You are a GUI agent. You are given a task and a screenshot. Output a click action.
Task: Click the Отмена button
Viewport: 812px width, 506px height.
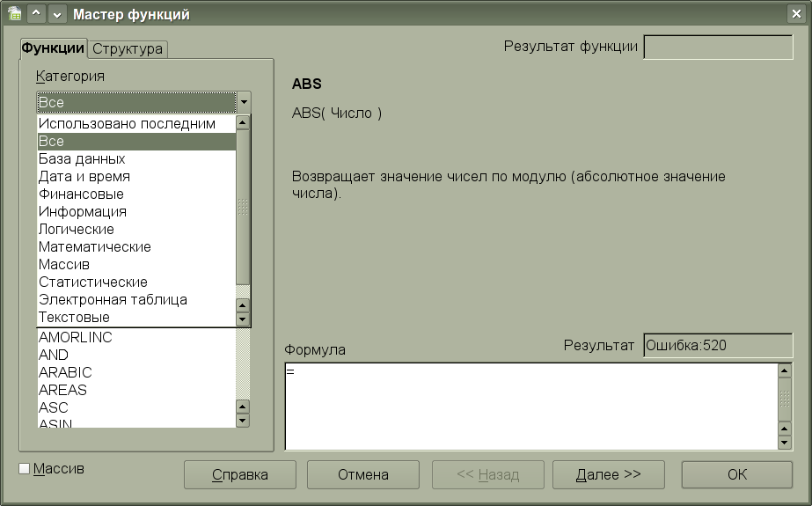point(362,475)
